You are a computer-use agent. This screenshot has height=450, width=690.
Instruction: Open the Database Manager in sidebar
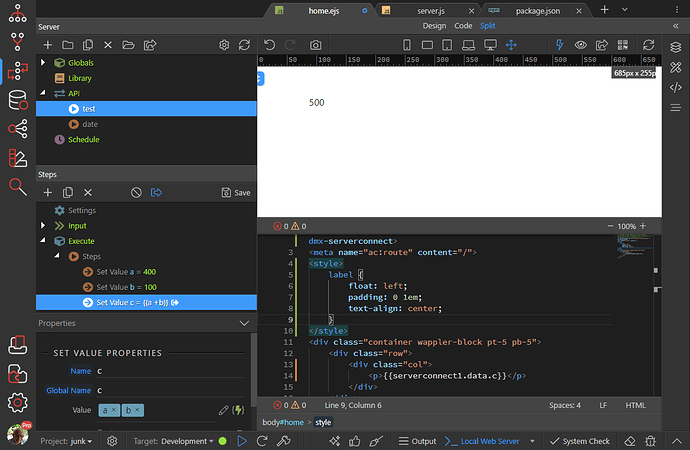click(x=17, y=100)
